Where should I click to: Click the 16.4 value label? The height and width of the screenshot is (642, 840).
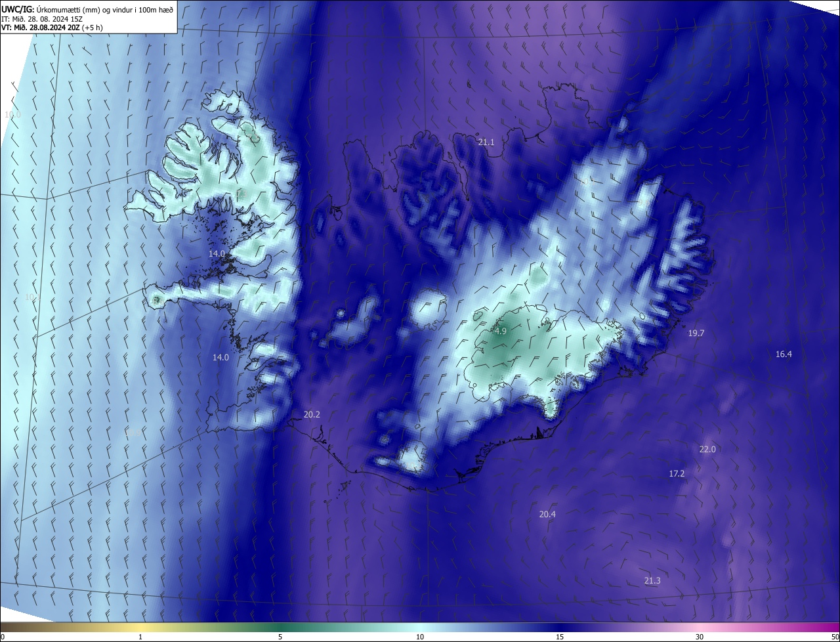coord(784,354)
